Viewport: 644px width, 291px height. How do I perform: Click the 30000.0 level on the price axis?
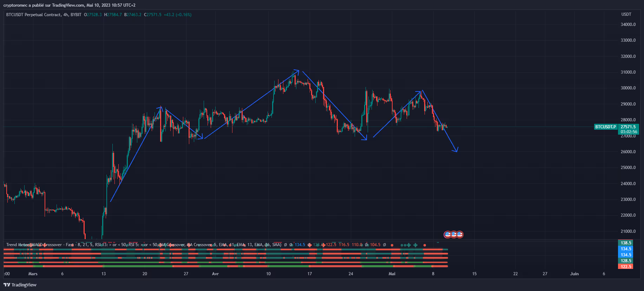coord(628,88)
